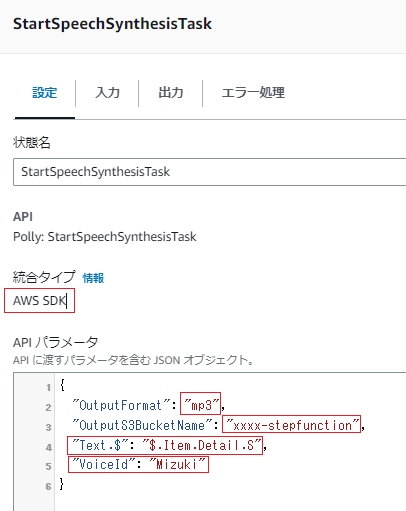Screen dimensions: 406x511
Task: Click the API label above Polly text
Action: click(23, 217)
